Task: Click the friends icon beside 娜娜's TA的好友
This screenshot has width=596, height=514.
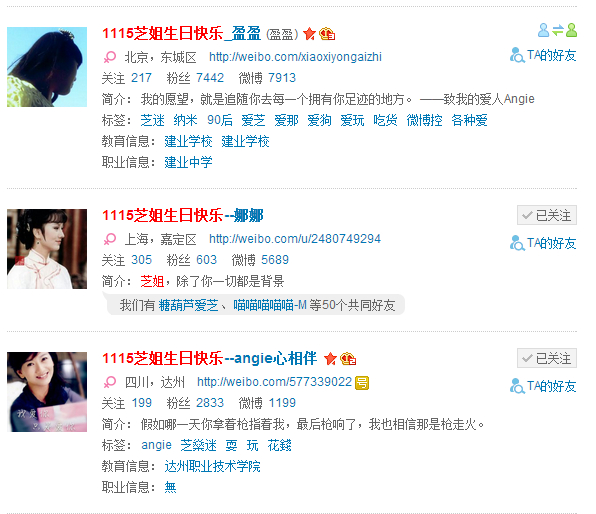Action: pyautogui.click(x=517, y=243)
